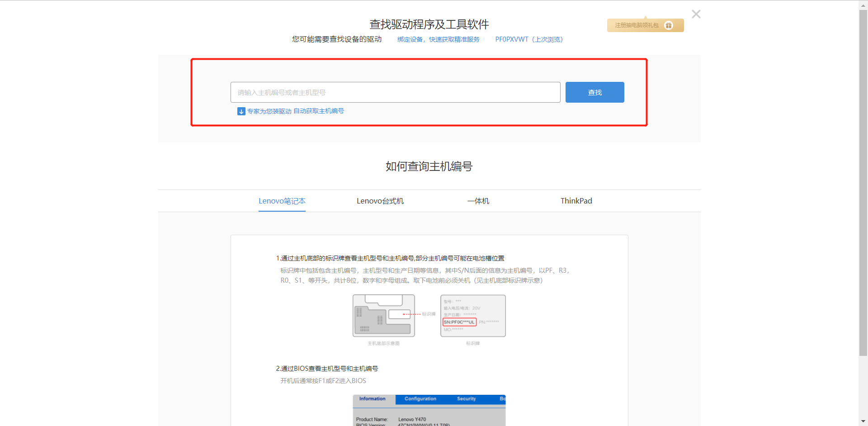868x426 pixels.
Task: Switch to the Lenovo台式机 tab
Action: click(380, 201)
